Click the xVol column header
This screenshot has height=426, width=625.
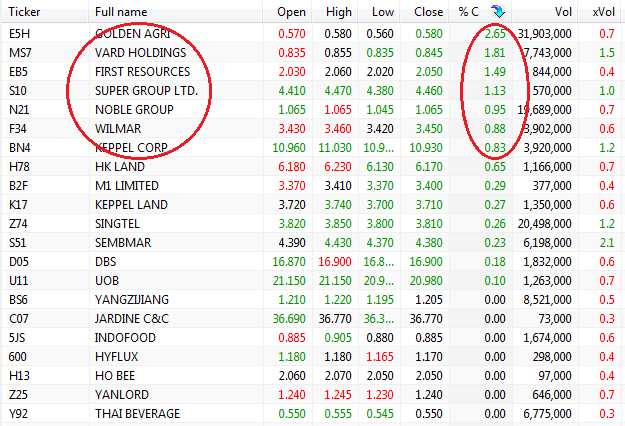click(603, 11)
